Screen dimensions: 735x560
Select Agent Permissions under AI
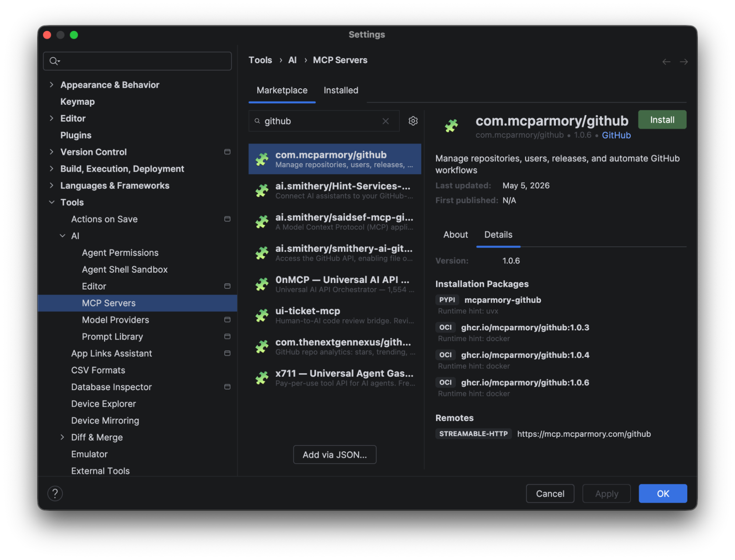[x=120, y=252]
